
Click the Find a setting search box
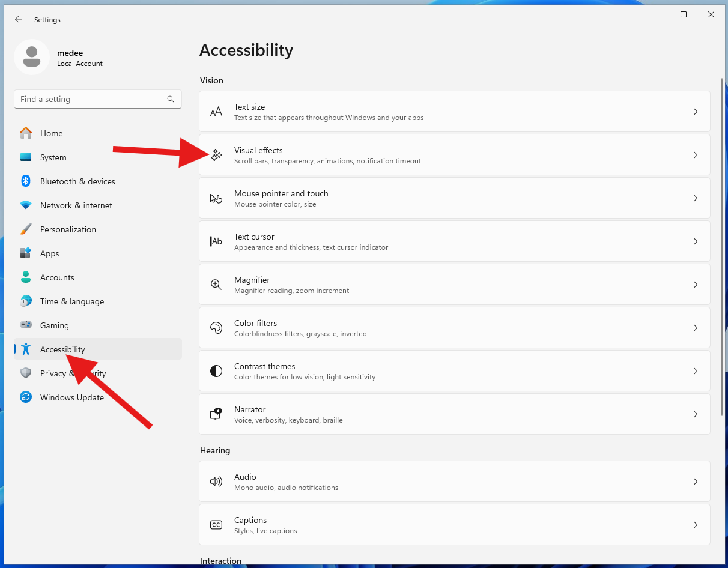(90, 99)
